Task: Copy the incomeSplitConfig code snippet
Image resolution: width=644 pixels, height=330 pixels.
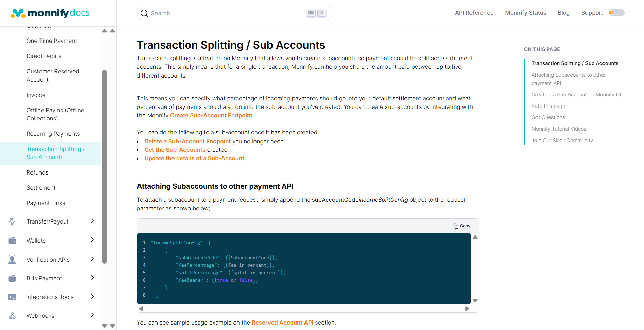Action: click(462, 226)
